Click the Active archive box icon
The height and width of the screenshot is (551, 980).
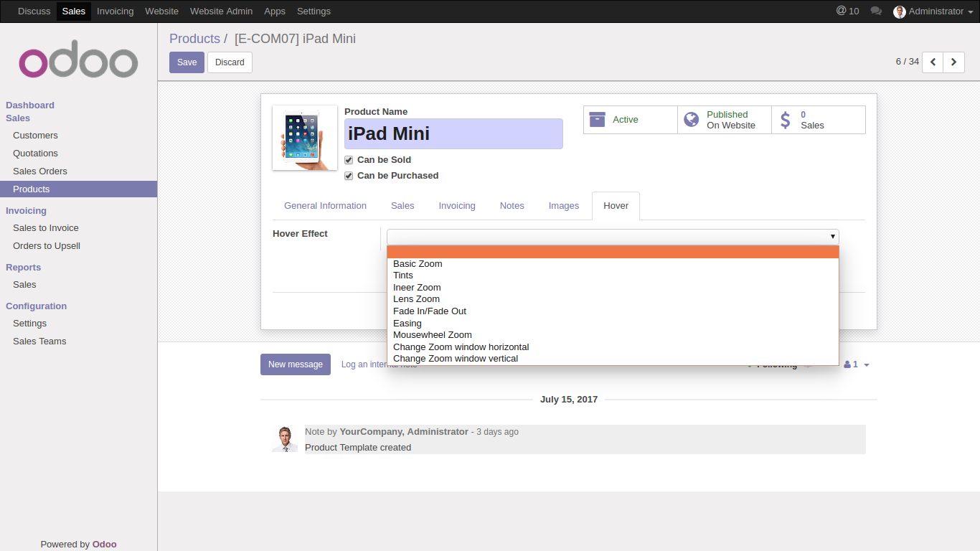597,120
